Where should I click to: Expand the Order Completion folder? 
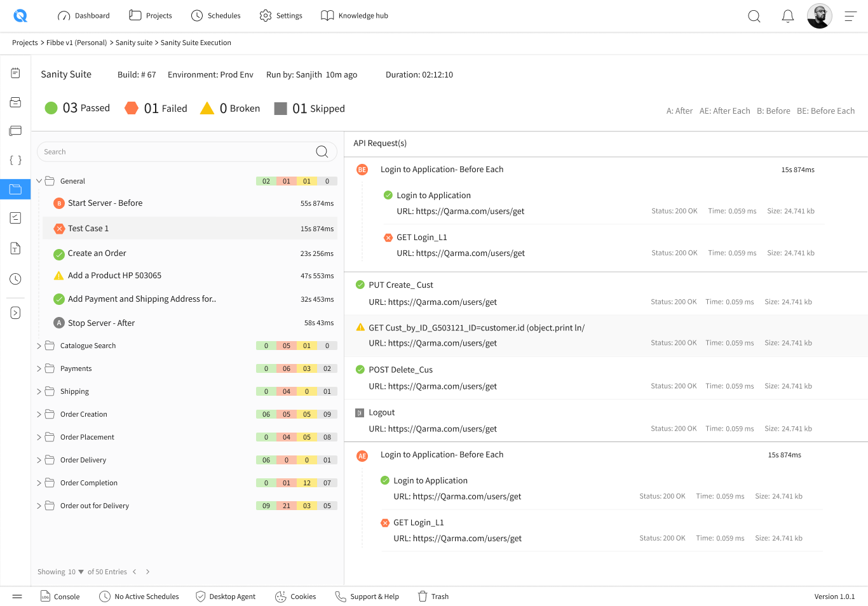pyautogui.click(x=39, y=483)
